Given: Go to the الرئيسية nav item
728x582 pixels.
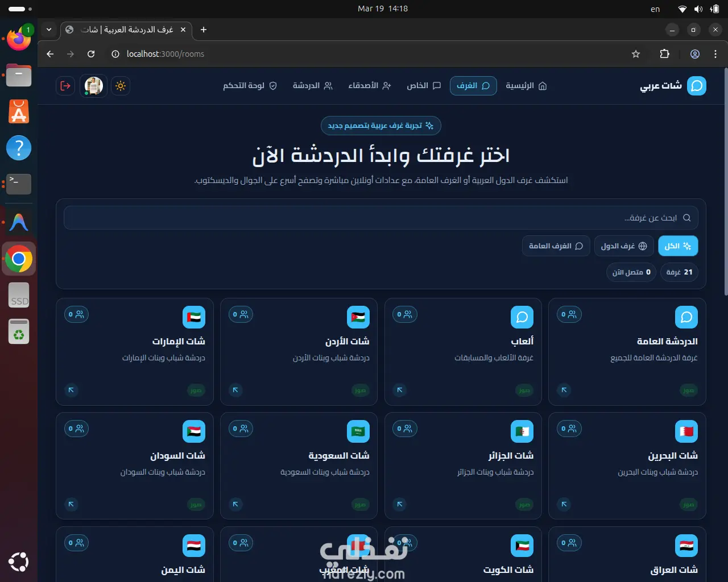Looking at the screenshot, I should click(526, 86).
